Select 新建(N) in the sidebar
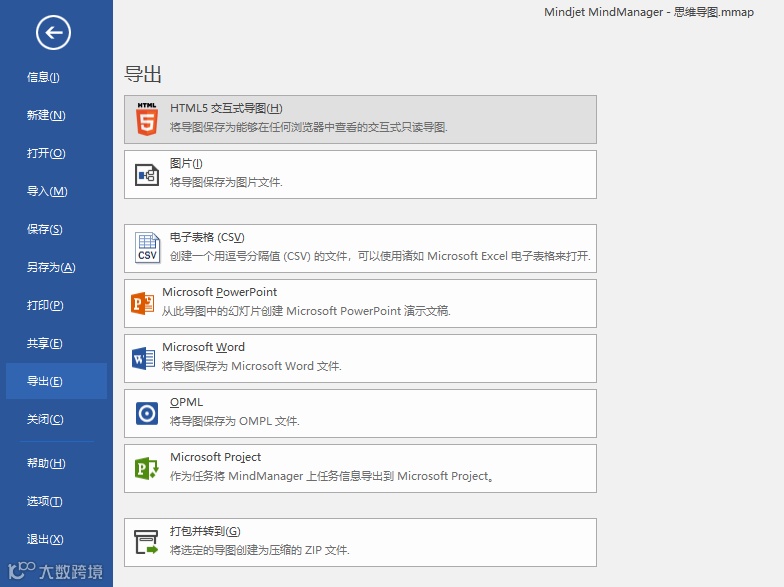 coord(46,115)
